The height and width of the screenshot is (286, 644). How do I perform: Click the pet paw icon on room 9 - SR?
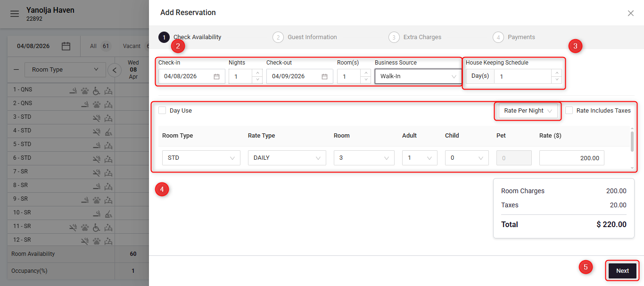pyautogui.click(x=96, y=200)
